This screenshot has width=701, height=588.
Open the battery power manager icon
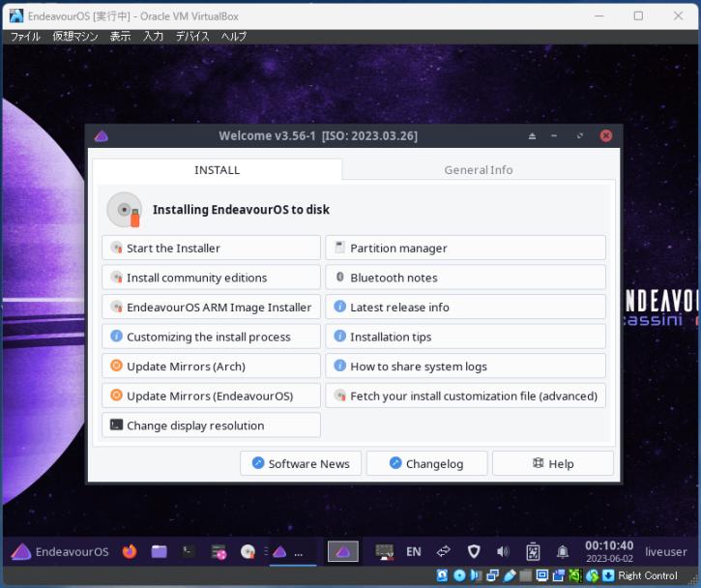[533, 552]
